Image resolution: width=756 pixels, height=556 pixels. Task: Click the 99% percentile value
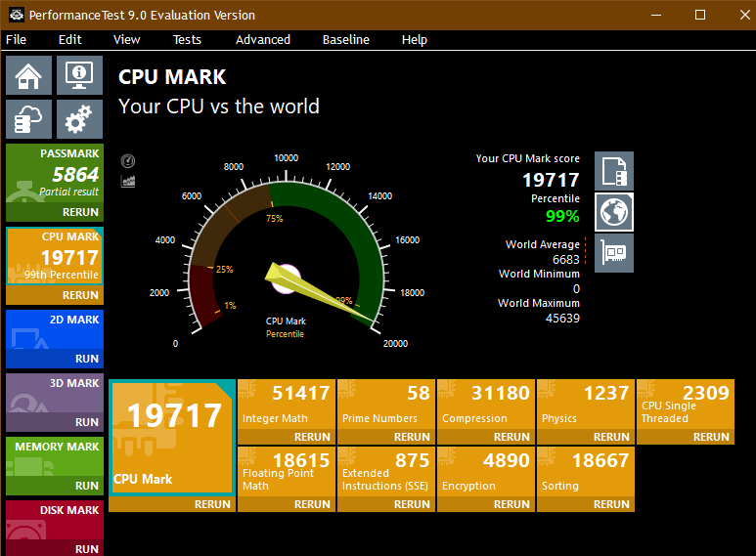(x=562, y=216)
